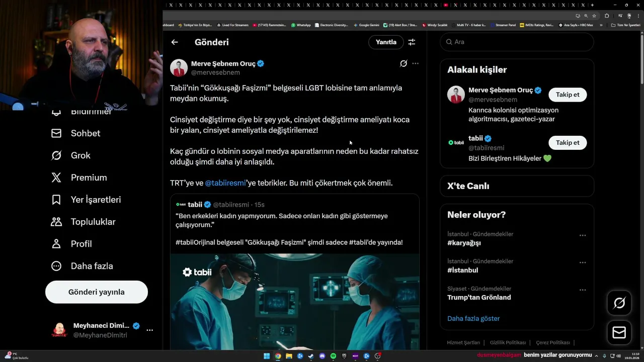The width and height of the screenshot is (644, 362).
Task: Open Steam from the taskbar
Action: [x=311, y=356]
